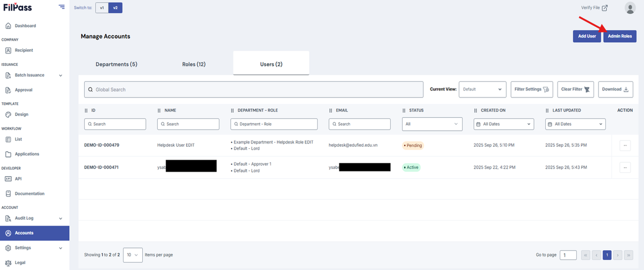Select the Users (2) tab
The width and height of the screenshot is (644, 270).
[x=271, y=64]
